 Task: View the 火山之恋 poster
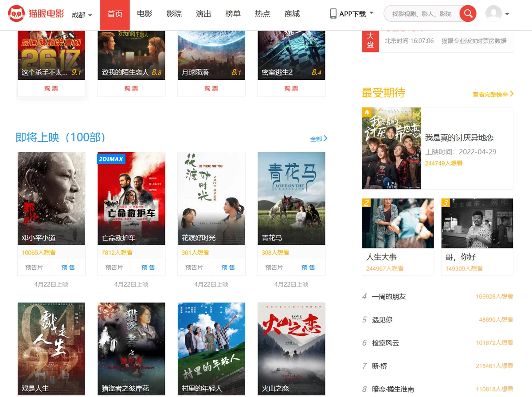coord(291,349)
